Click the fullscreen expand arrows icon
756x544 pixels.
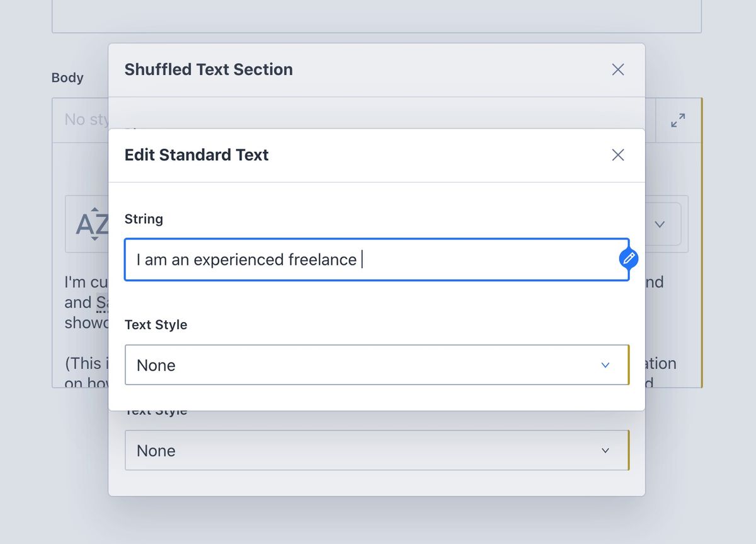(678, 120)
